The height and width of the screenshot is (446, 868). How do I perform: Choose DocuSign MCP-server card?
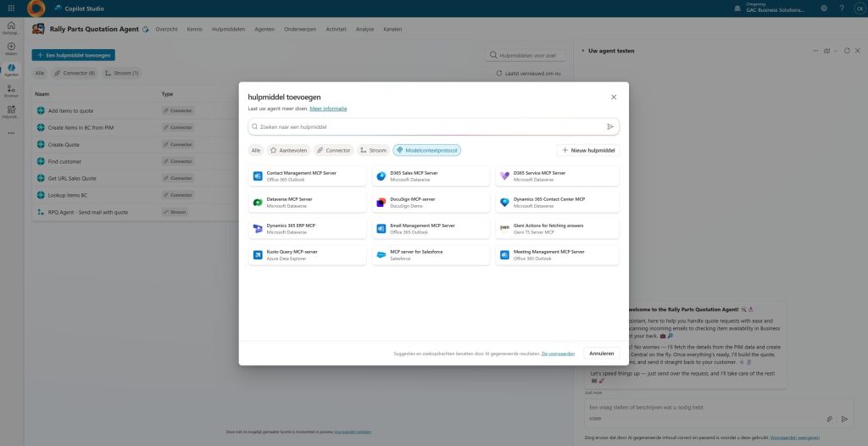coord(431,202)
